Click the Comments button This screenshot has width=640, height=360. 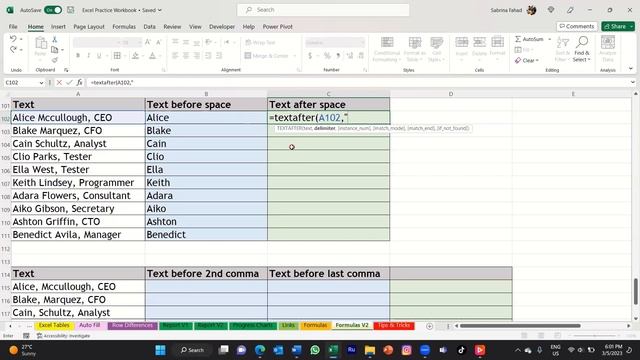pyautogui.click(x=577, y=26)
